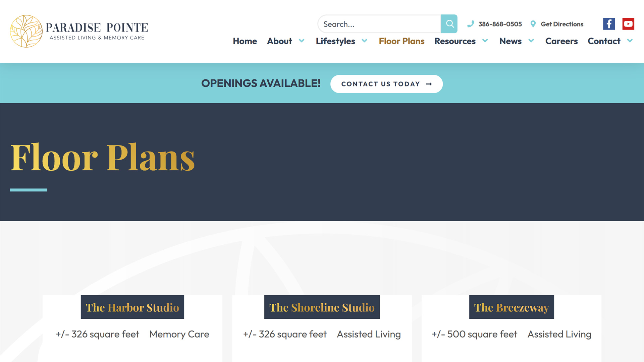Select the Floor Plans menu item
Viewport: 644px width, 362px height.
coord(401,41)
